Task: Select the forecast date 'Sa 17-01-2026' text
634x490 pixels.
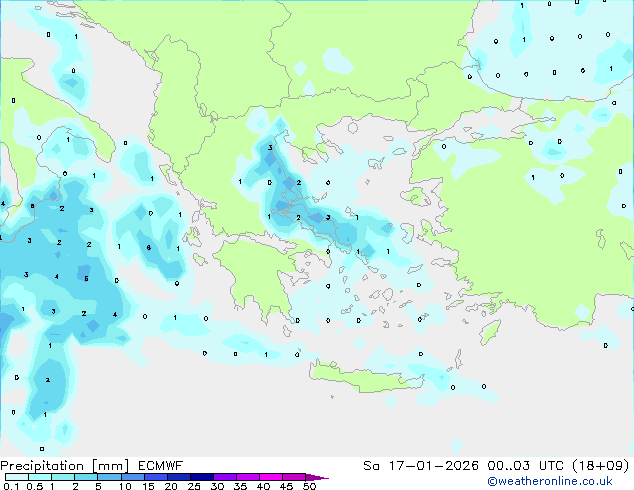Action: coord(421,466)
